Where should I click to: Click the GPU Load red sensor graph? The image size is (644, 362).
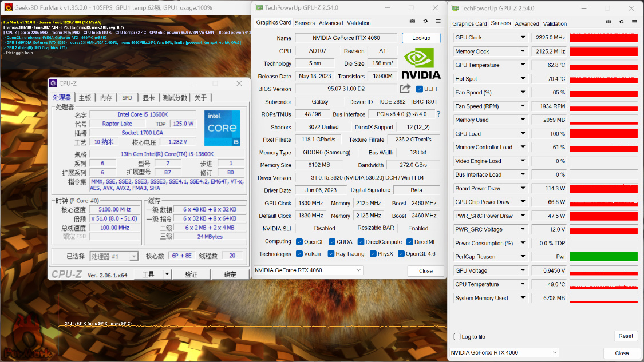point(603,133)
